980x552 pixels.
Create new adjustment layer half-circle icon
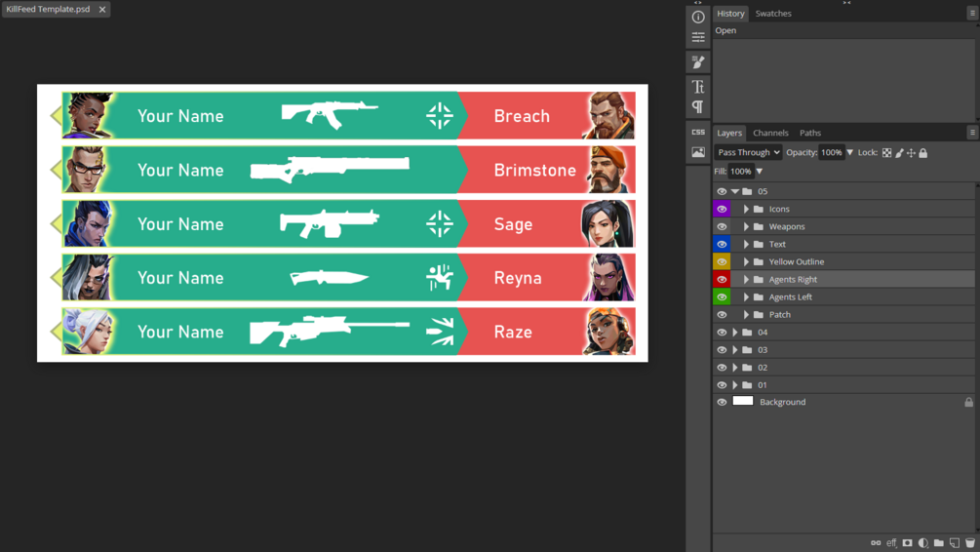pyautogui.click(x=923, y=542)
